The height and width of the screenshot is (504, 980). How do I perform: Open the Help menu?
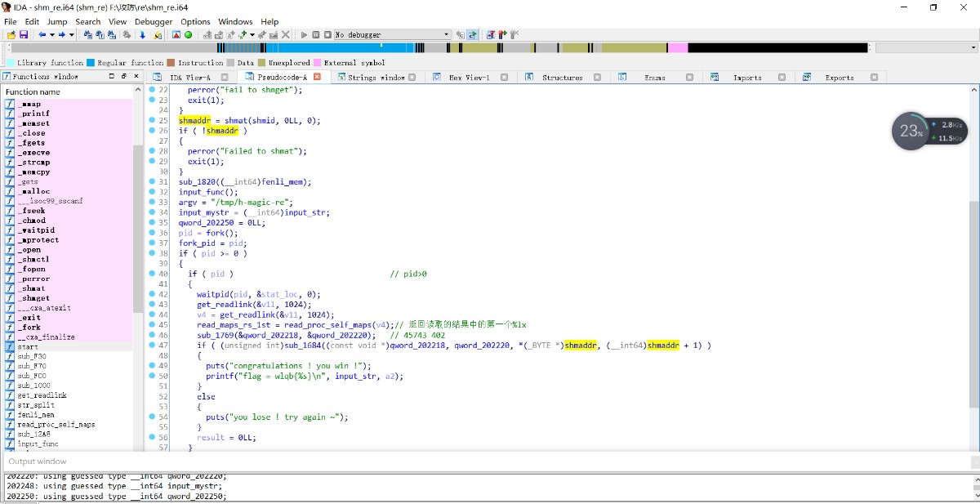[269, 21]
